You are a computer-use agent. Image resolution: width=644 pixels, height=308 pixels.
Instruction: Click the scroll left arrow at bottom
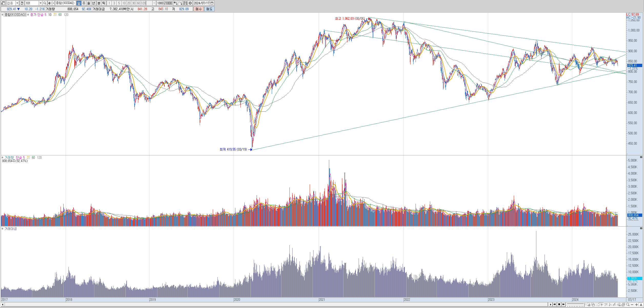point(3,304)
